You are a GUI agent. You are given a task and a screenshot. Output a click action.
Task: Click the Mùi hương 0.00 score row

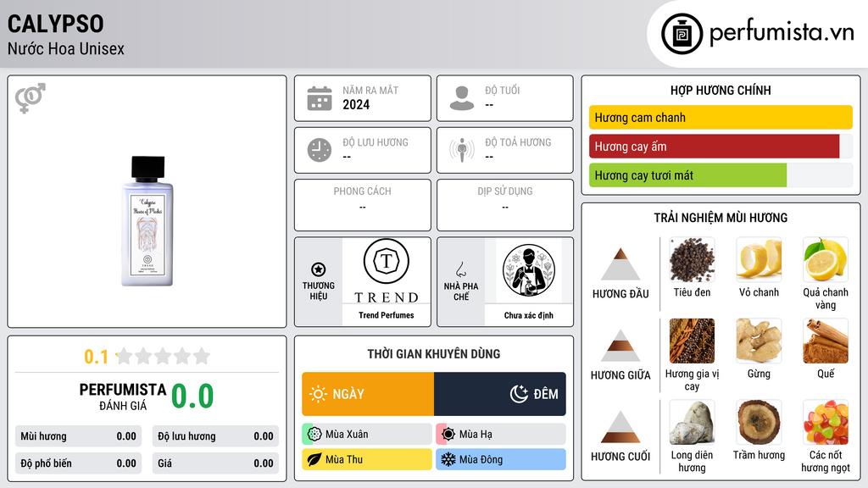pyautogui.click(x=79, y=436)
